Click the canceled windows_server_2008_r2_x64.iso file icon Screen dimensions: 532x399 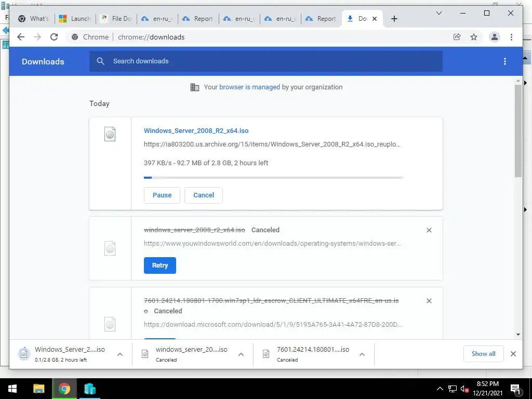coord(110,248)
